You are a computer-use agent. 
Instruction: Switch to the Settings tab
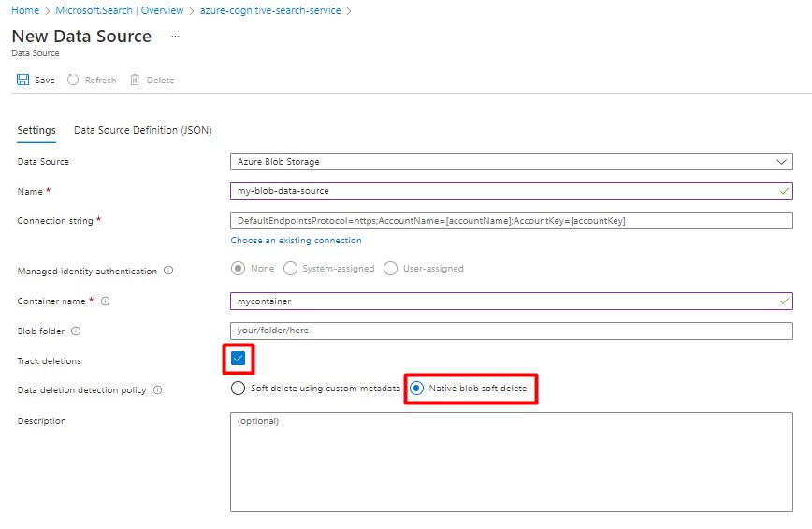[36, 130]
